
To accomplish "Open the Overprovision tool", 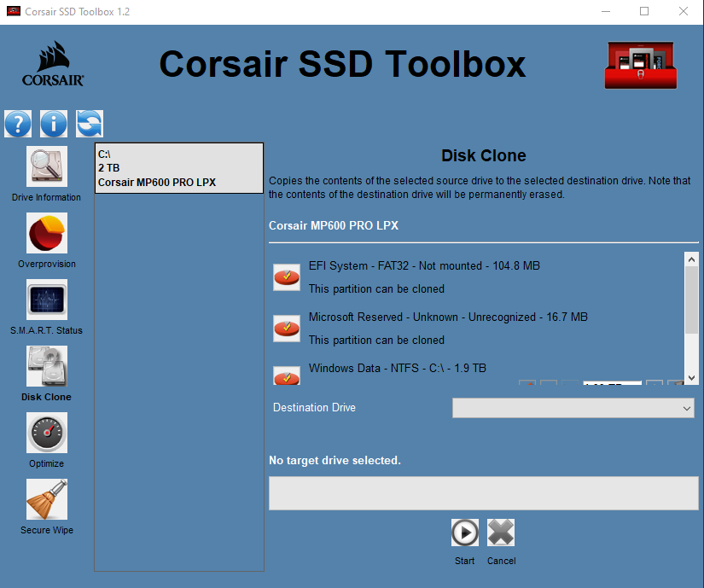I will point(47,234).
